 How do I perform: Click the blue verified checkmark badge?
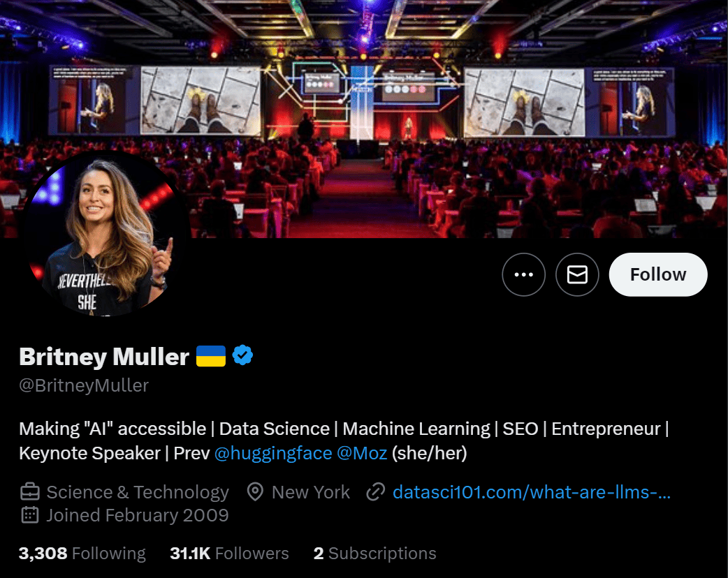pos(242,355)
